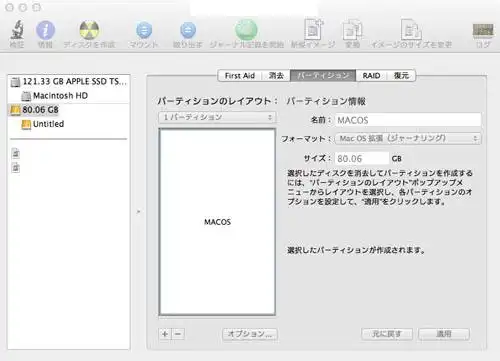Click the minus button to remove partition

[178, 334]
